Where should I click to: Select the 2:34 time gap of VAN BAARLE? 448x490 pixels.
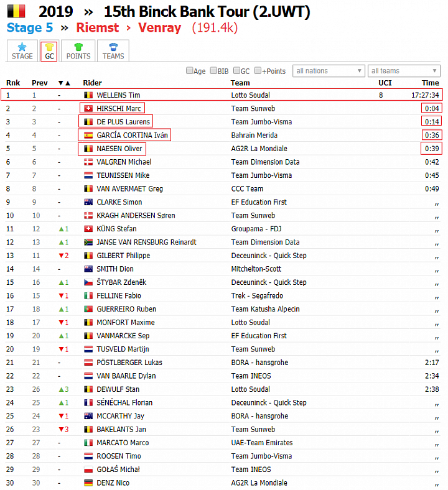coord(432,376)
